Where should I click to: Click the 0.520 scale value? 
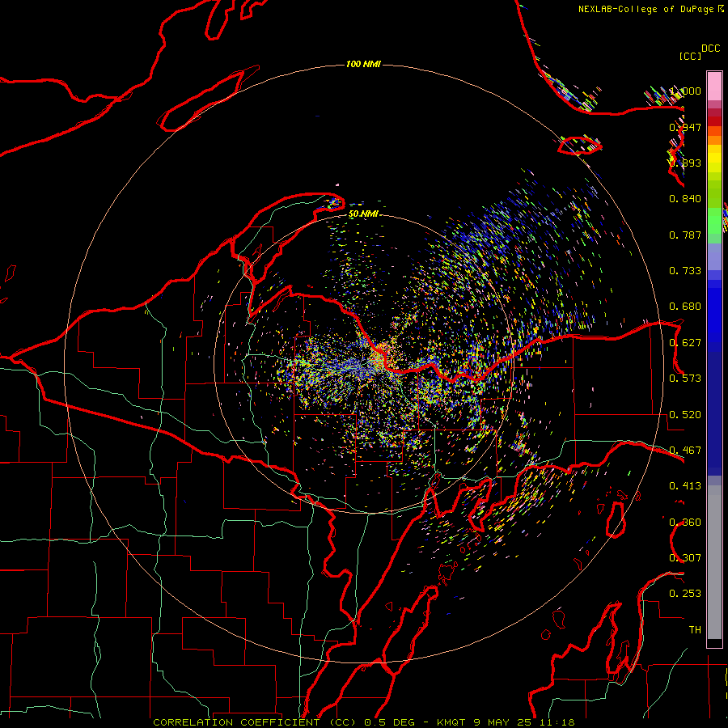pos(685,415)
